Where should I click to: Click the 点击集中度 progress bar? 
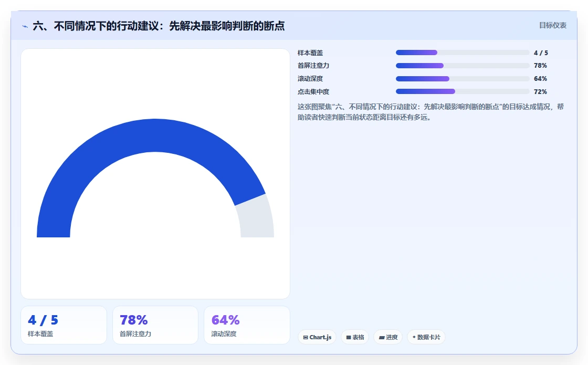[463, 91]
